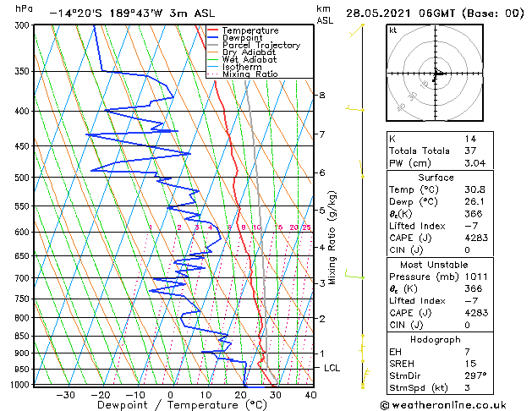532x411 pixels.
Task: Click the K index value 14
Action: (x=470, y=139)
